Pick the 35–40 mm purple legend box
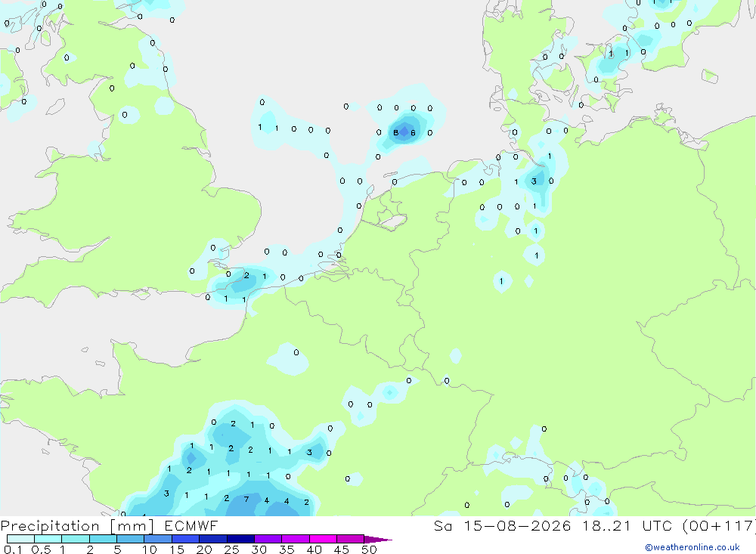The height and width of the screenshot is (554, 756). (296, 539)
